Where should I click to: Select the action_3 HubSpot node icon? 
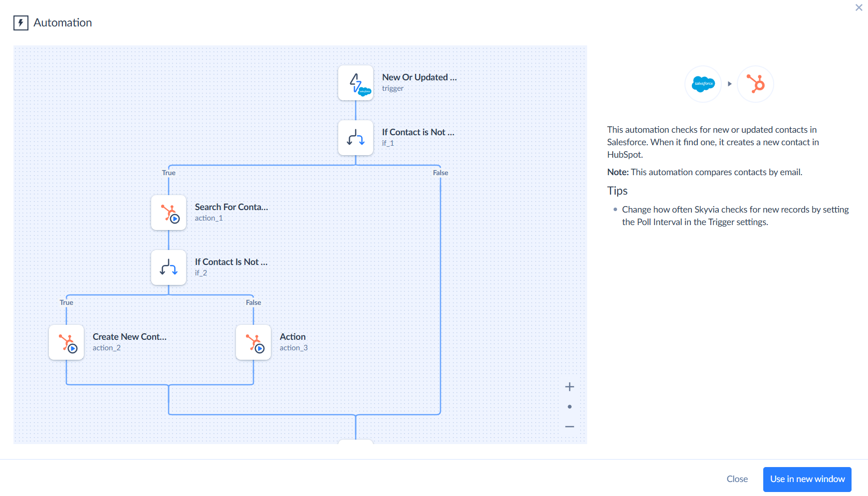pos(253,342)
